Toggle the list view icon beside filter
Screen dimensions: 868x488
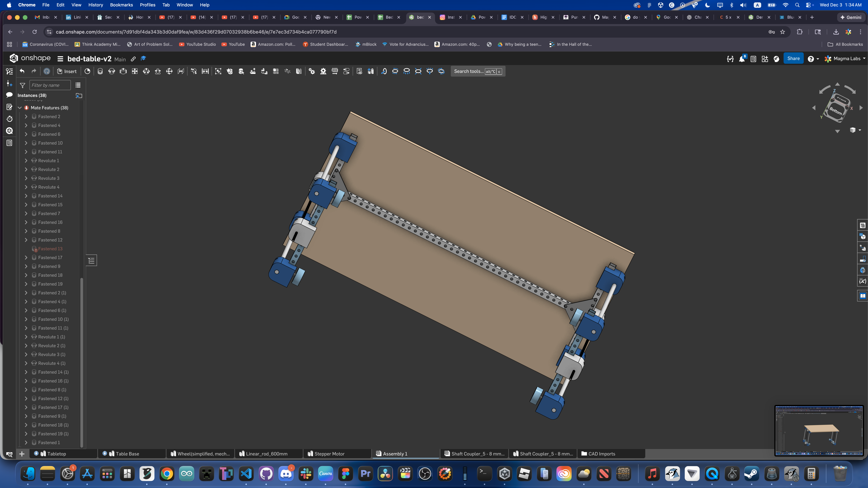(78, 85)
